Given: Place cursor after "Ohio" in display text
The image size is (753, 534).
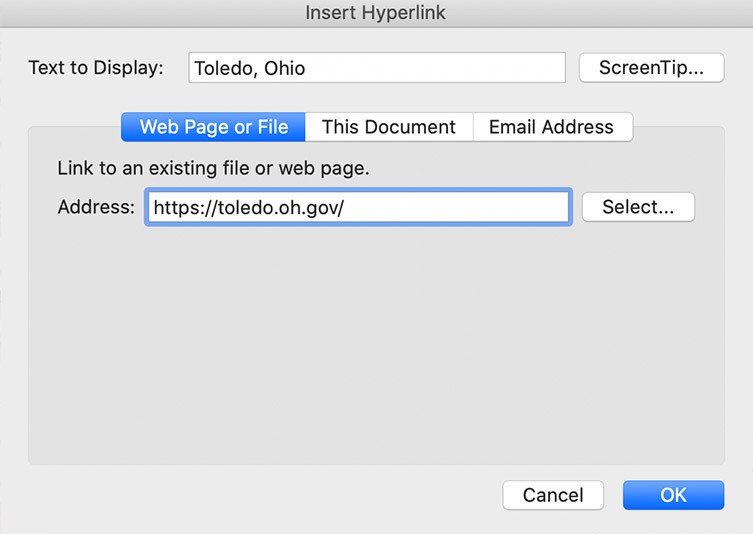Looking at the screenshot, I should [307, 69].
